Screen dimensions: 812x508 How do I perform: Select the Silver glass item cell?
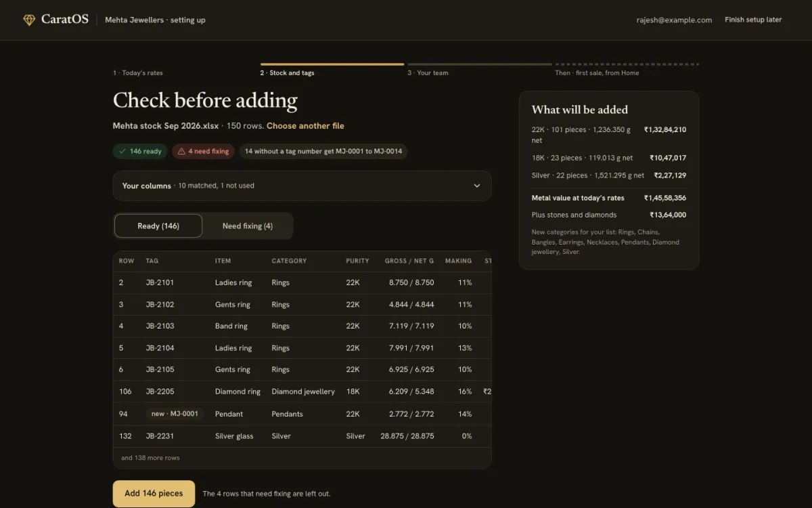234,436
